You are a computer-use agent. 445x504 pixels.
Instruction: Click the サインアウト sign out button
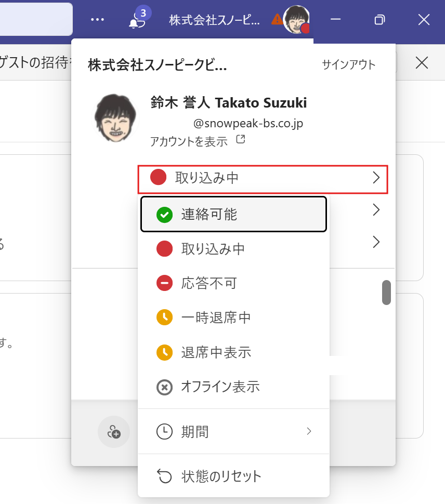[348, 65]
